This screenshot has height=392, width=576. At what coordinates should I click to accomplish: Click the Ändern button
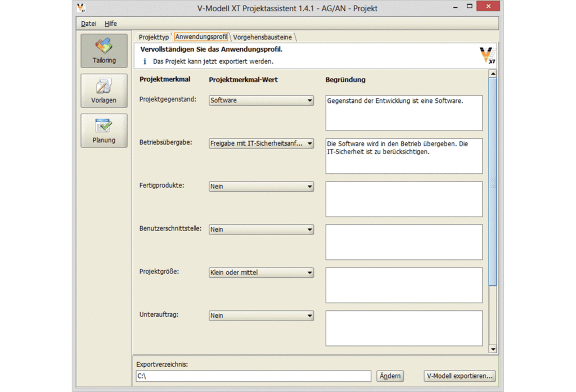tap(390, 376)
